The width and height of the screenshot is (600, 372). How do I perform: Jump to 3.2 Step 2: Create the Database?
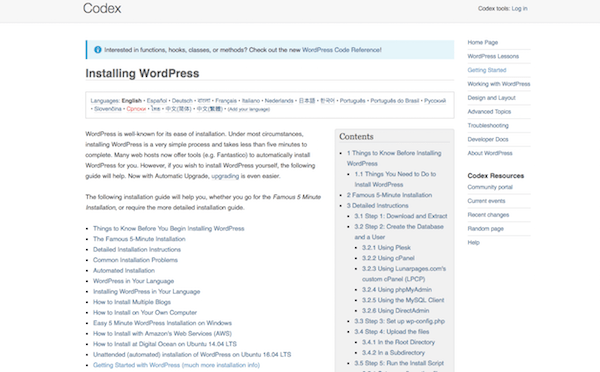pos(399,232)
